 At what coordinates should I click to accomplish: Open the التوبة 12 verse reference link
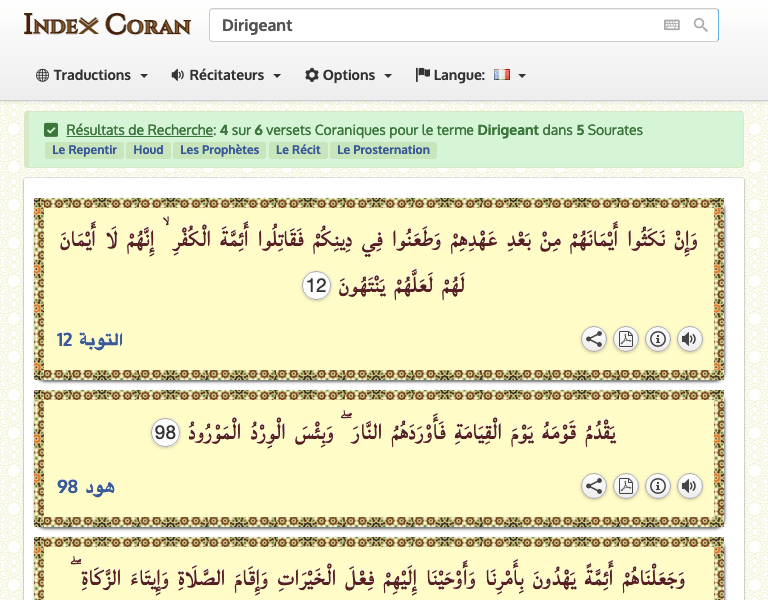pyautogui.click(x=90, y=339)
